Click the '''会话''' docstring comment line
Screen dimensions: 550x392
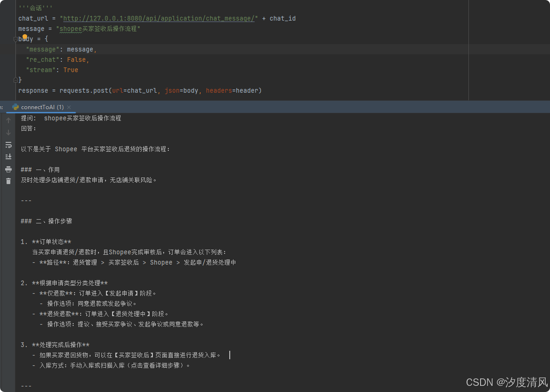36,8
